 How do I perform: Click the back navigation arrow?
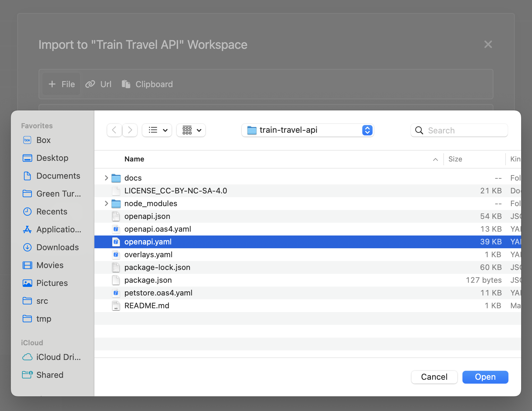pyautogui.click(x=114, y=130)
